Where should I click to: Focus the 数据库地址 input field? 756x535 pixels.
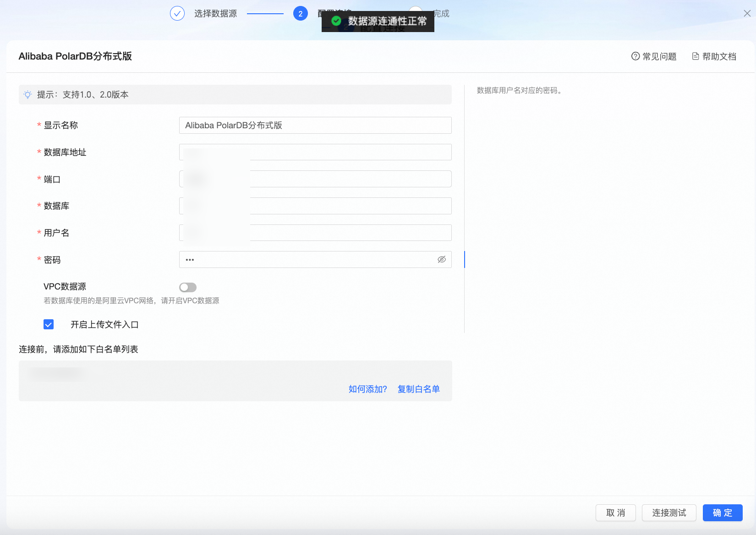pyautogui.click(x=315, y=152)
